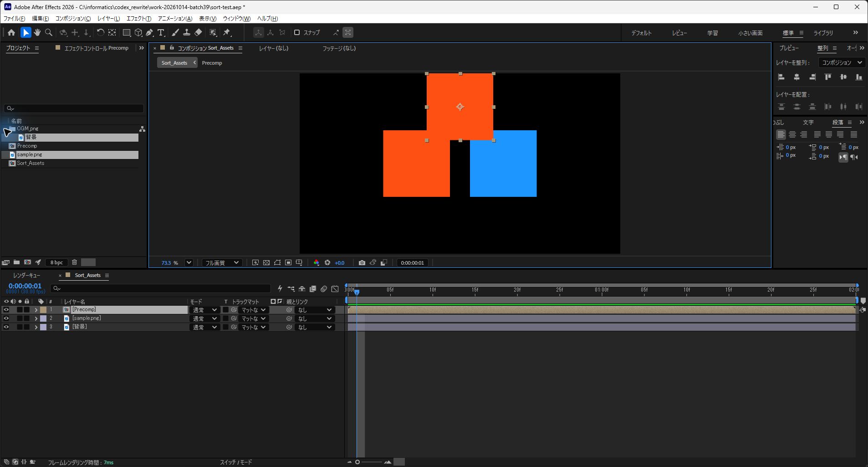Click the delete trash icon in Project panel
The image size is (868, 467).
pyautogui.click(x=74, y=262)
